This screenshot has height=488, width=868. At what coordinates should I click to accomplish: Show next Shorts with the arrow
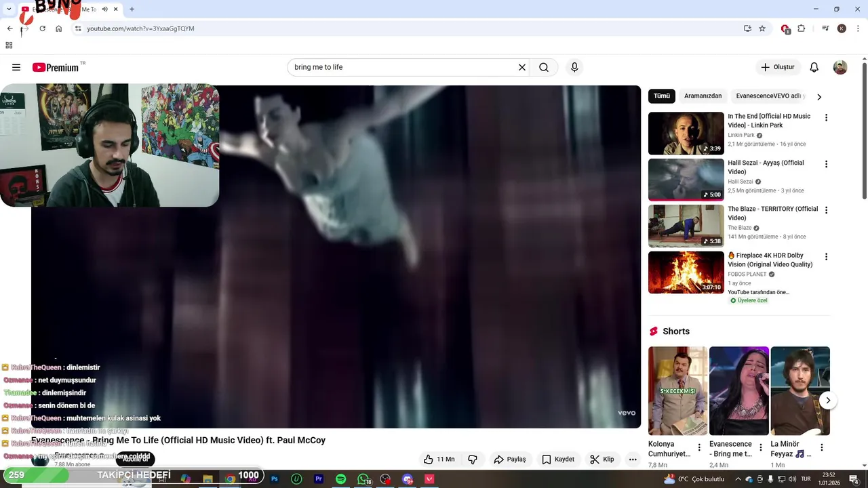[828, 401]
